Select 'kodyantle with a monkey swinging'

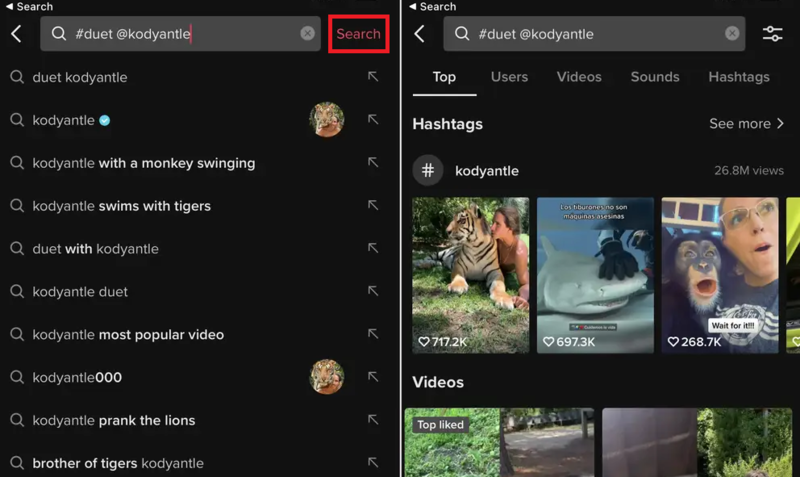click(x=144, y=163)
